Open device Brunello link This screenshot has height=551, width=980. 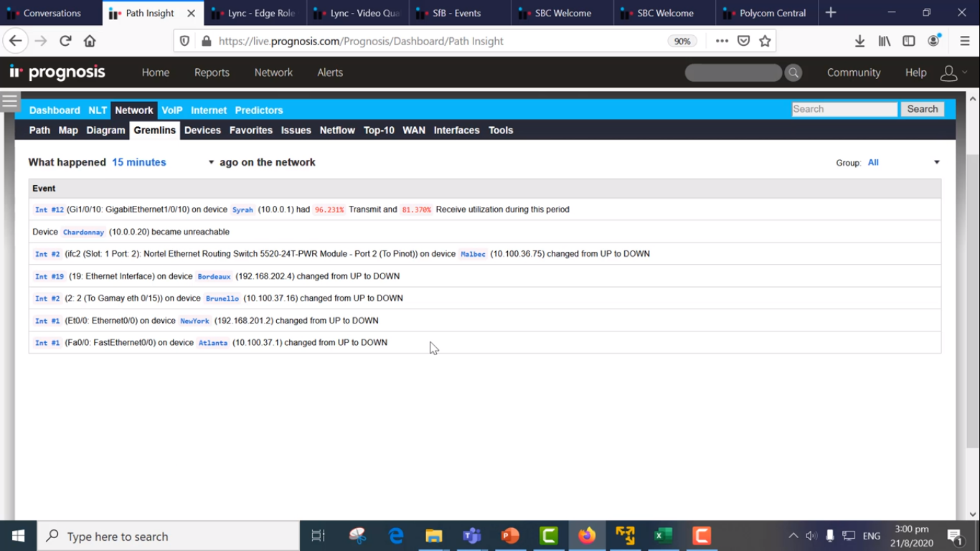pos(222,298)
